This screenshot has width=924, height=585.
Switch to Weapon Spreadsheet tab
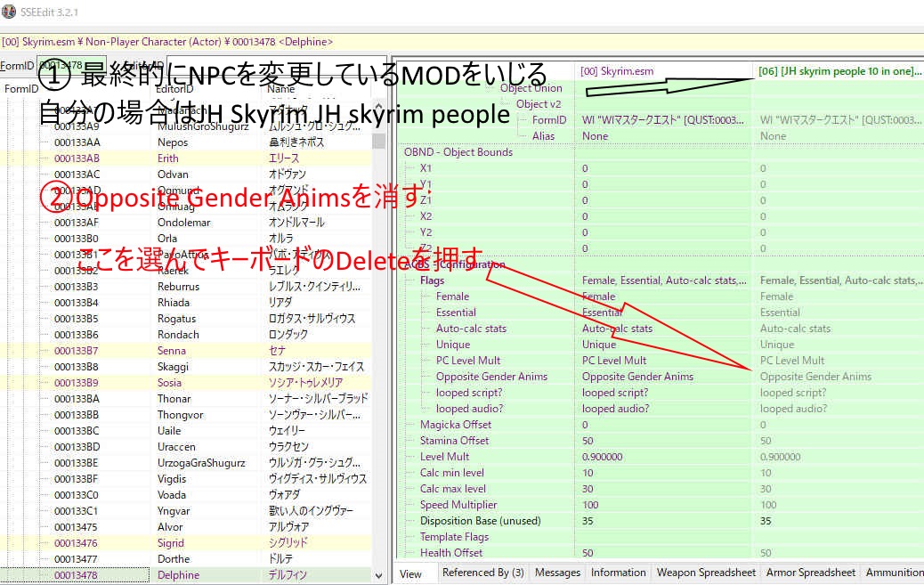(x=706, y=573)
